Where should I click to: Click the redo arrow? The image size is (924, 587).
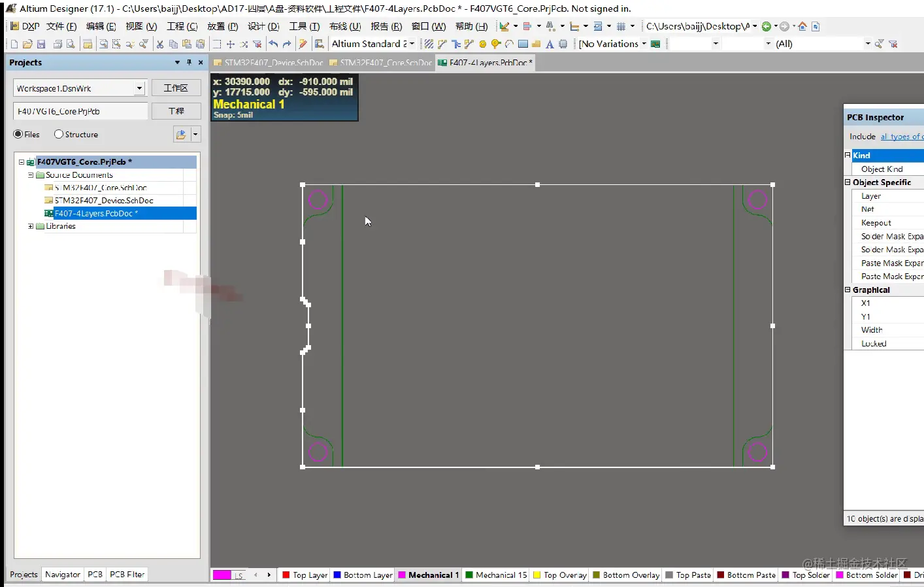287,44
